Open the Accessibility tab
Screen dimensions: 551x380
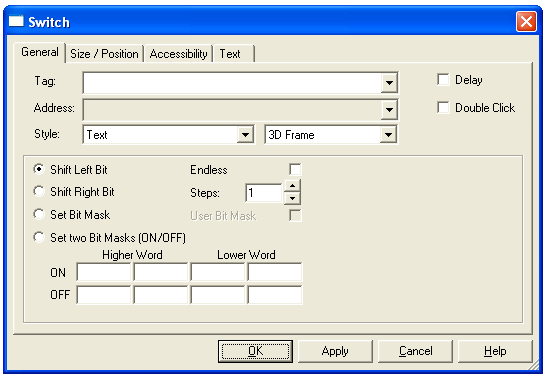[x=178, y=54]
